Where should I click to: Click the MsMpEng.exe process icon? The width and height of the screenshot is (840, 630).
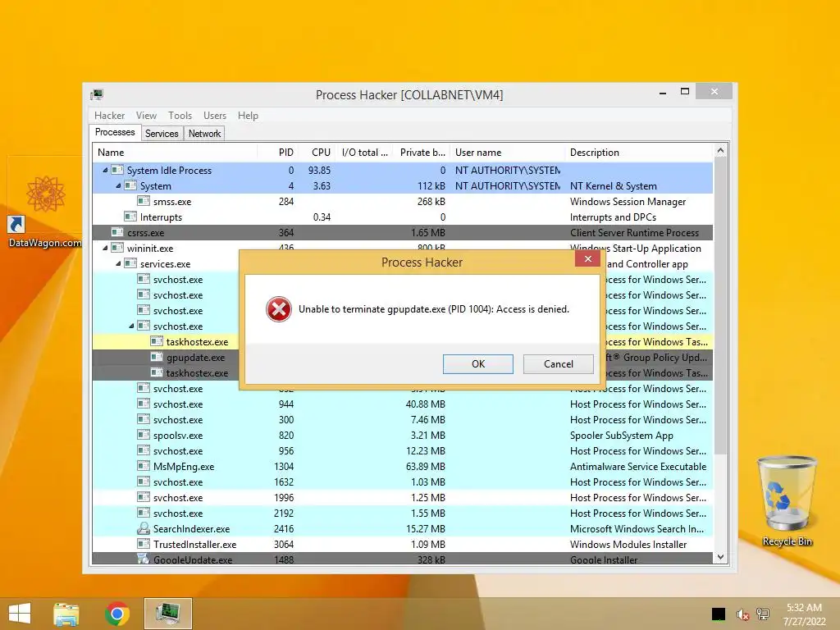pos(143,466)
